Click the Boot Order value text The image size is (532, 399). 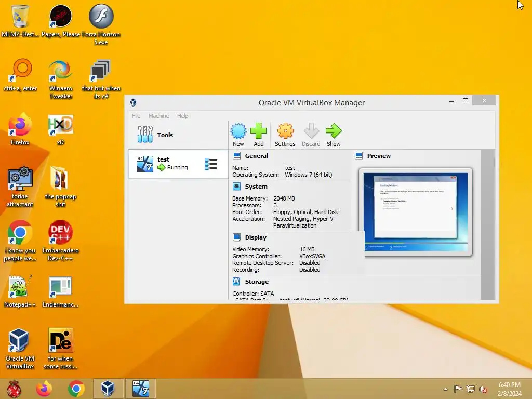(x=305, y=212)
